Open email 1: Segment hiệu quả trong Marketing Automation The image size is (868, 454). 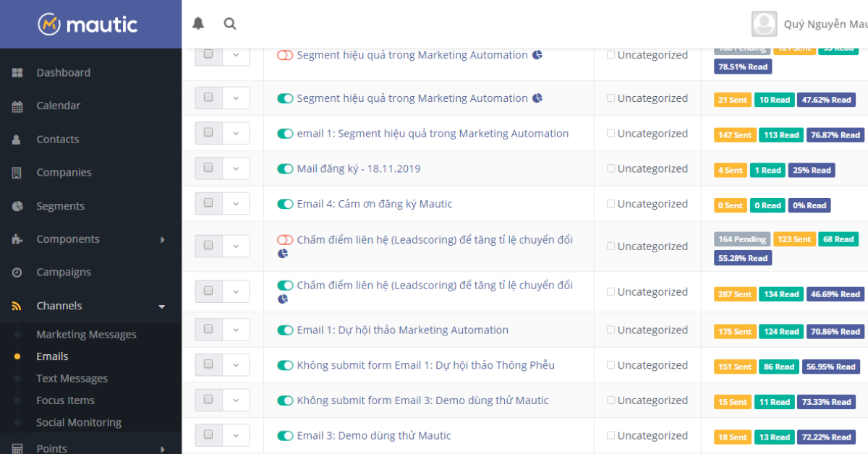click(433, 134)
